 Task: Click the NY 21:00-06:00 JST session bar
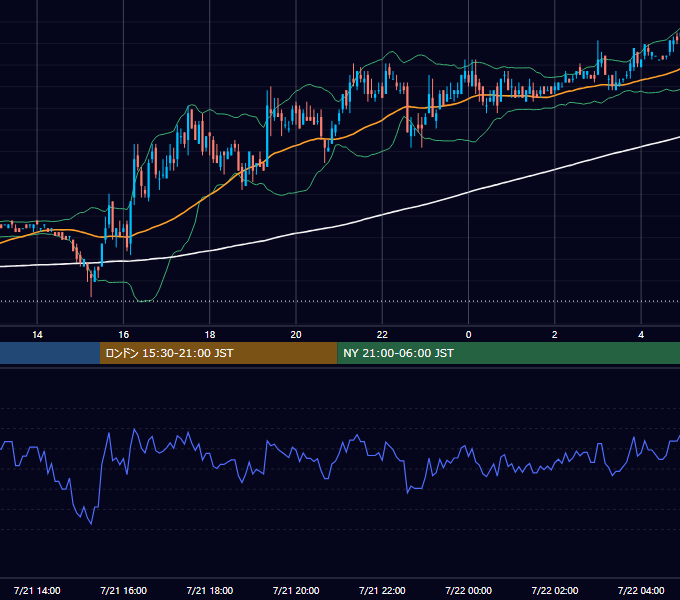[509, 353]
